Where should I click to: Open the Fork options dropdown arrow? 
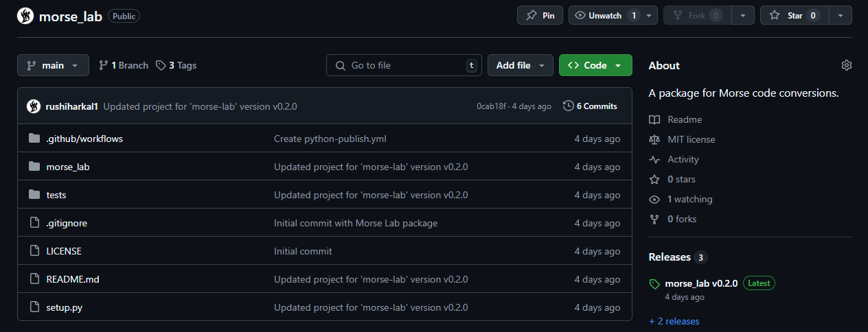tap(743, 15)
